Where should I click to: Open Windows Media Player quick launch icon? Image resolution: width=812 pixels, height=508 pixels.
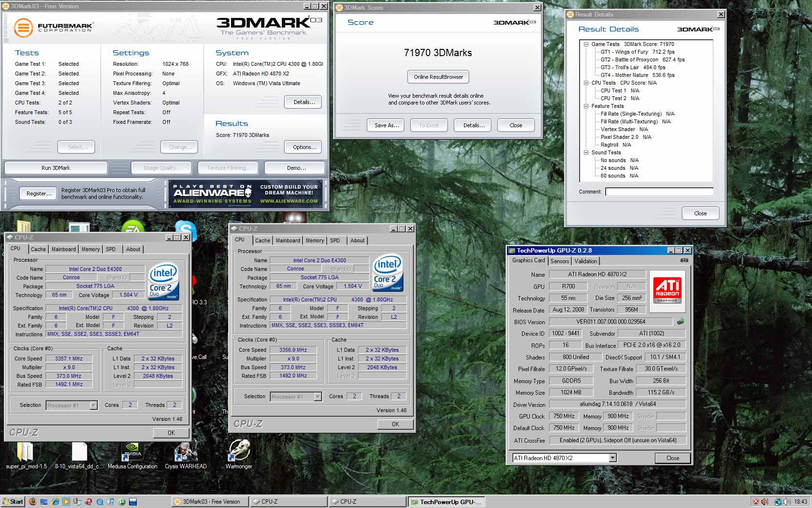click(x=66, y=502)
